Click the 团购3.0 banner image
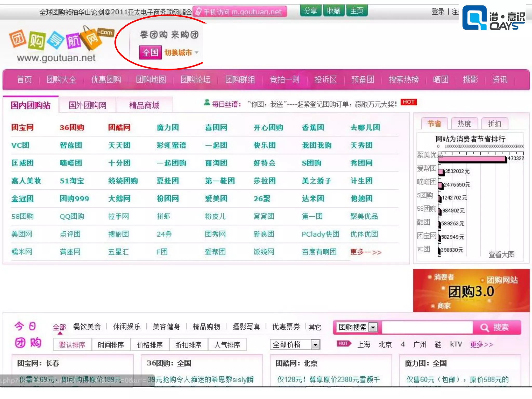The height and width of the screenshot is (399, 532). [471, 291]
